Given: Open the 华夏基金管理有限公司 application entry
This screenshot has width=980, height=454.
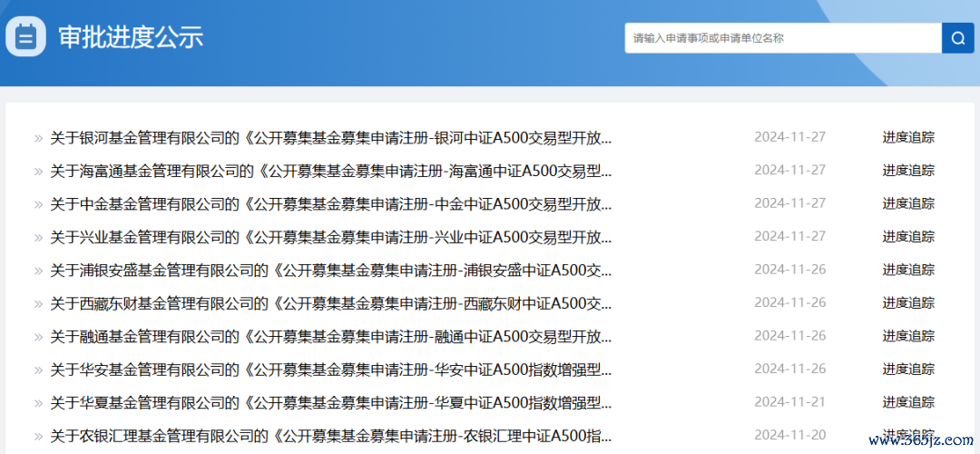Looking at the screenshot, I should pos(330,403).
